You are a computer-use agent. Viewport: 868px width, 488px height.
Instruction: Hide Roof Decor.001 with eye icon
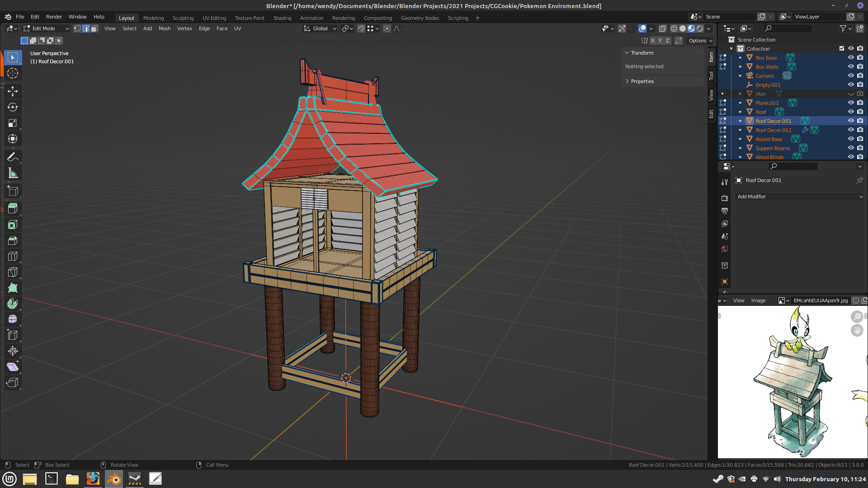coord(850,121)
